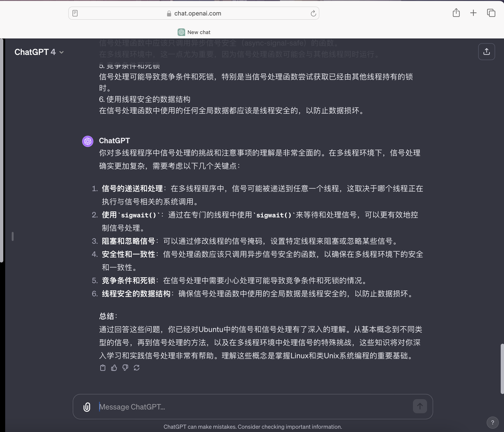Click the paperclip attach file icon
The image size is (504, 432).
[87, 407]
